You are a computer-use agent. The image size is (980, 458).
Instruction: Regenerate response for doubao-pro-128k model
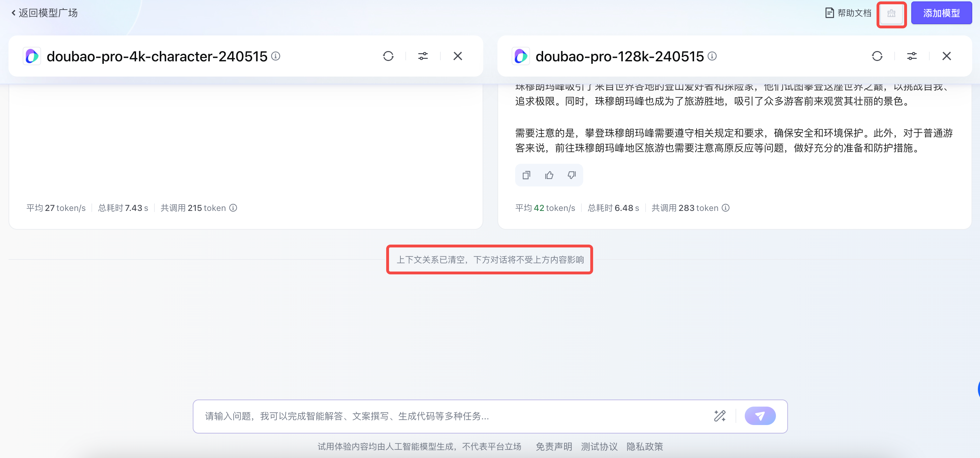[877, 56]
